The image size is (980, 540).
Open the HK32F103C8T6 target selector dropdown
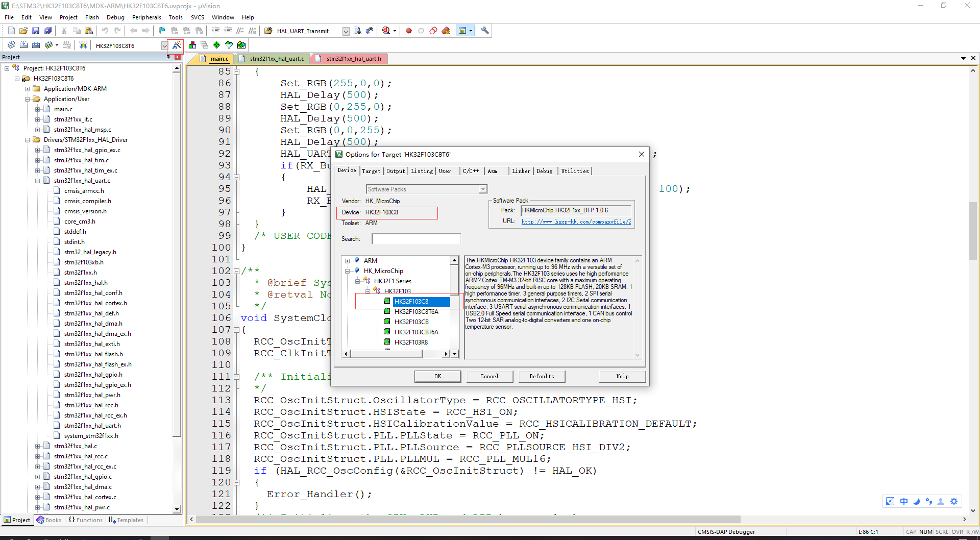click(x=164, y=45)
